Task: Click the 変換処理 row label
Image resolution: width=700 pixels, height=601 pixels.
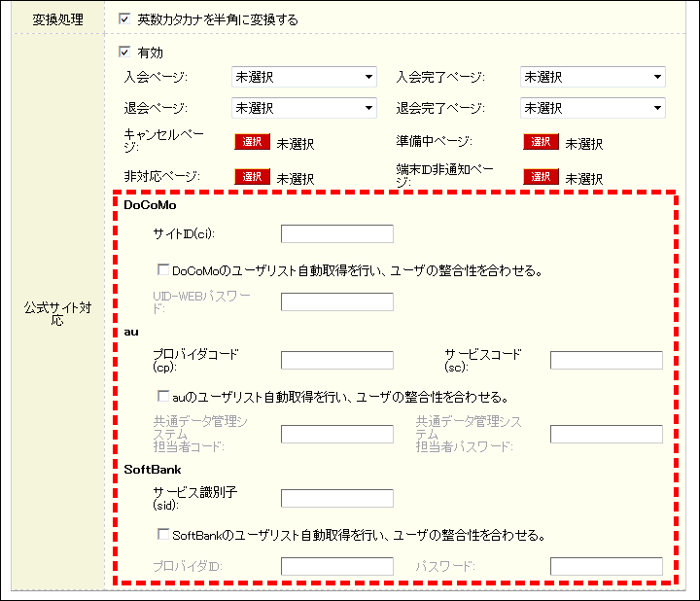Action: click(57, 19)
